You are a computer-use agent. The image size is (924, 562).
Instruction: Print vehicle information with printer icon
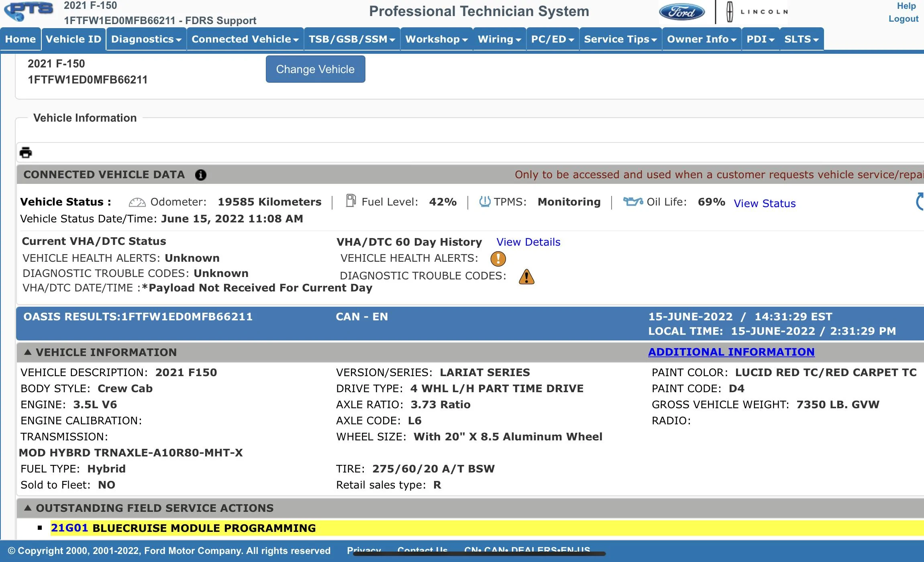point(26,153)
